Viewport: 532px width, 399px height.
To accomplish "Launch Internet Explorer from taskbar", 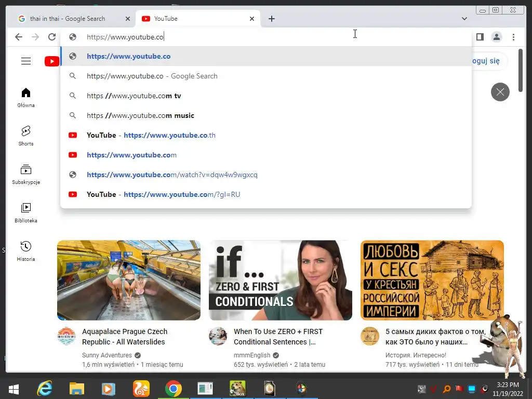I will point(45,389).
